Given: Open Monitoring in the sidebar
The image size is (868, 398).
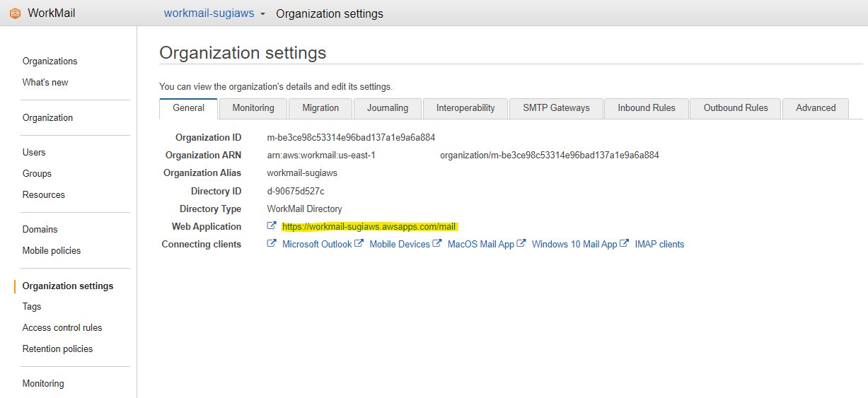Looking at the screenshot, I should [43, 384].
